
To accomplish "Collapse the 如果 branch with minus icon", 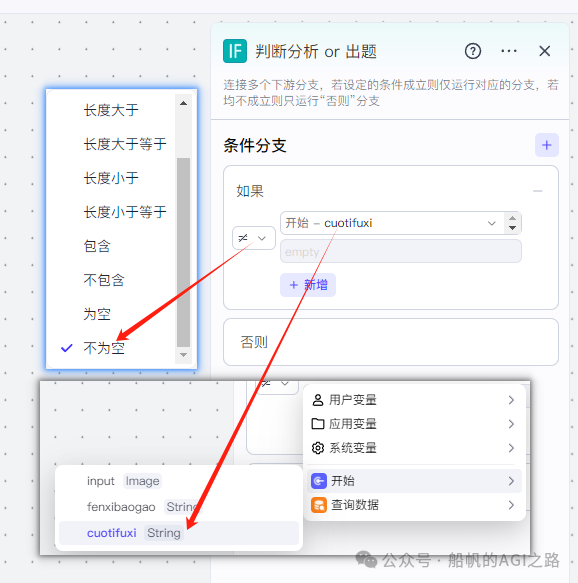I will 537,191.
